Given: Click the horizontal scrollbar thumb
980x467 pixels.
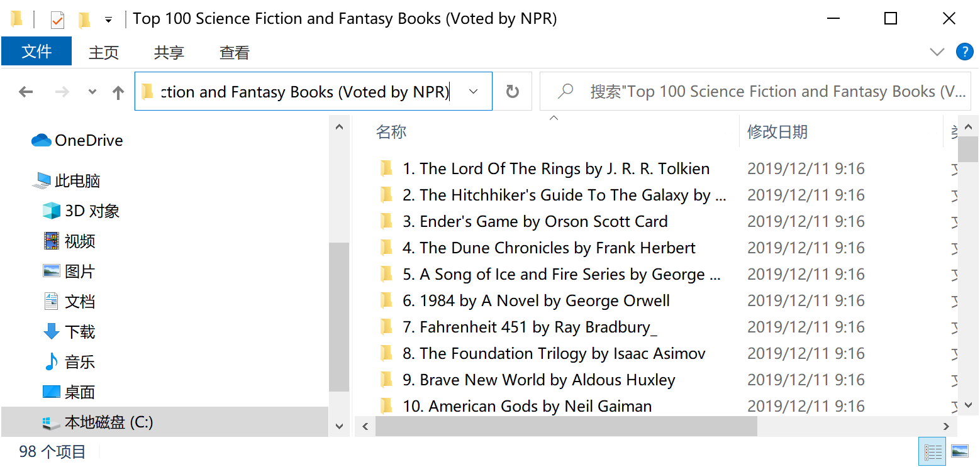Looking at the screenshot, I should tap(566, 426).
